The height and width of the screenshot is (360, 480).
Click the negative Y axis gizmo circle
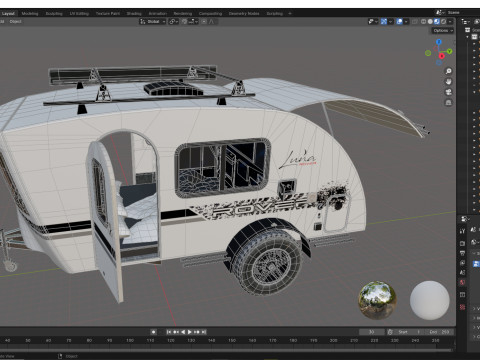click(428, 53)
